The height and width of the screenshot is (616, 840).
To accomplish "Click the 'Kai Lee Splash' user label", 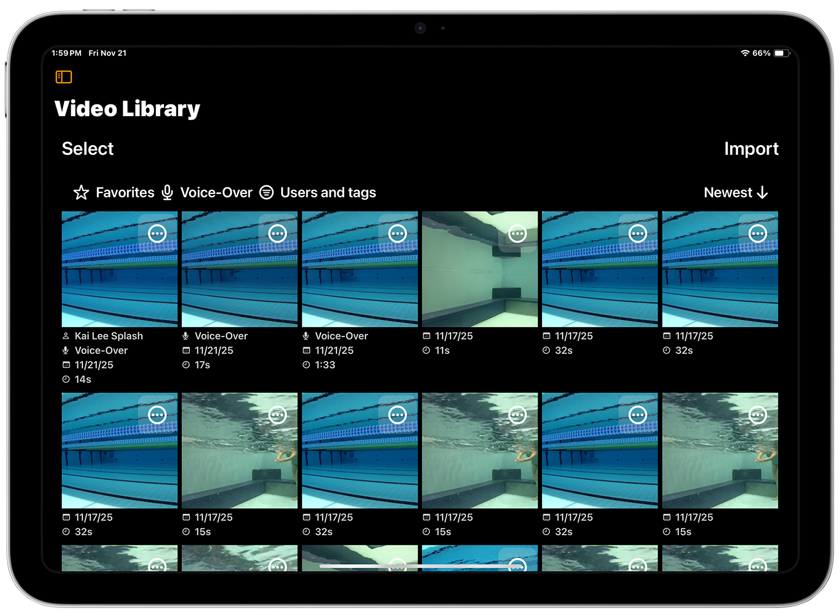I will tap(109, 336).
